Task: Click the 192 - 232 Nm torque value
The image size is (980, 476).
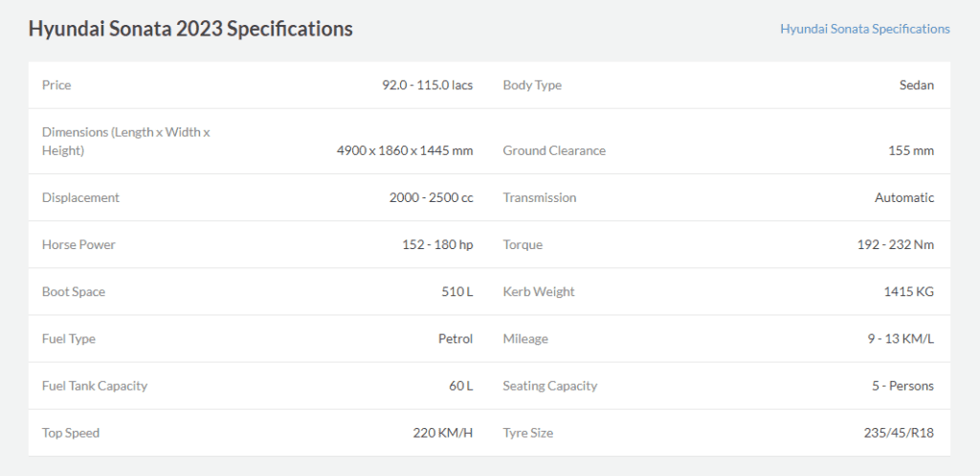Action: (896, 244)
